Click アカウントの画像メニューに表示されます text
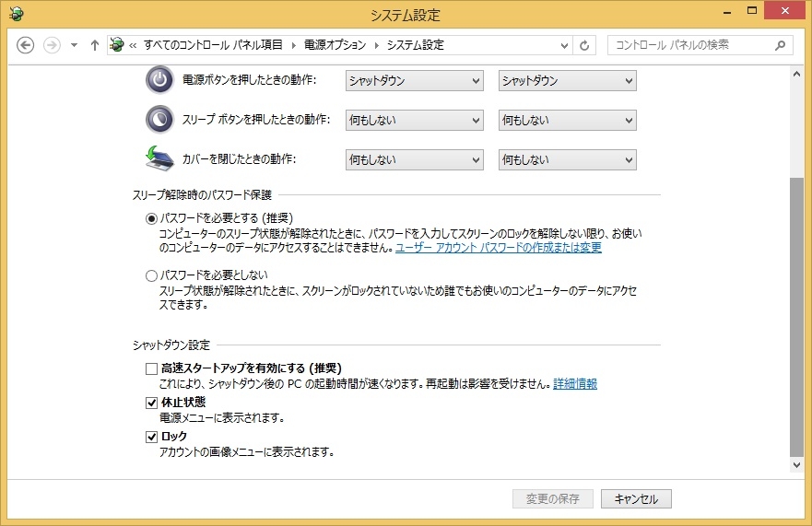812x526 pixels. tap(246, 452)
